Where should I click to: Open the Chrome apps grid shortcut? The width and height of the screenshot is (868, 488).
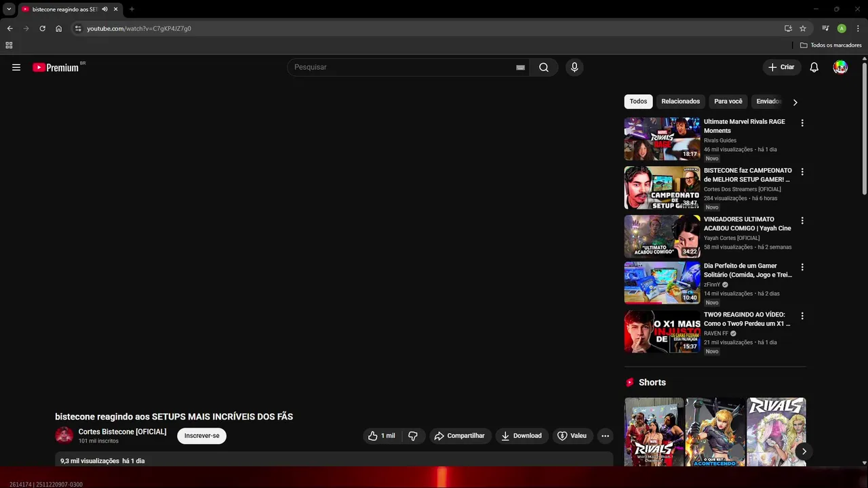coord(9,45)
